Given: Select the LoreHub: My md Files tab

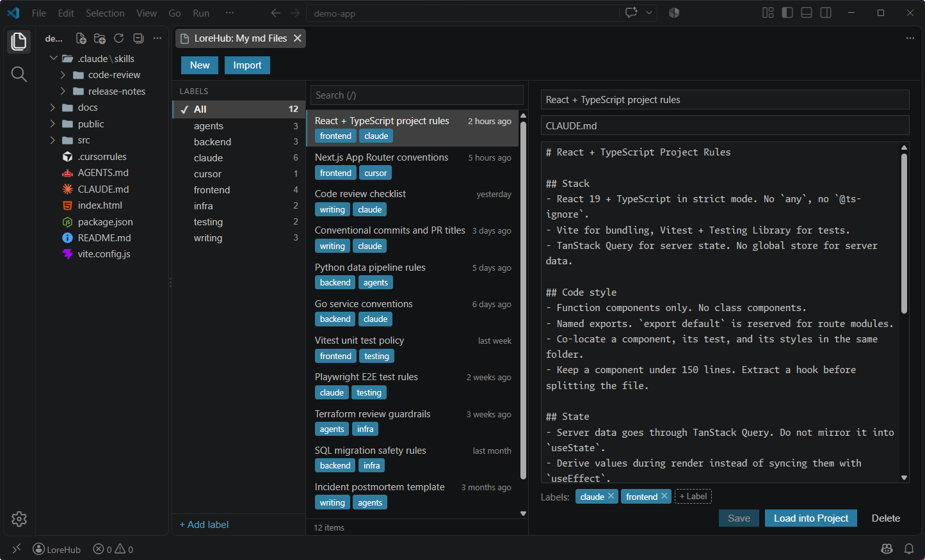Looking at the screenshot, I should (241, 38).
